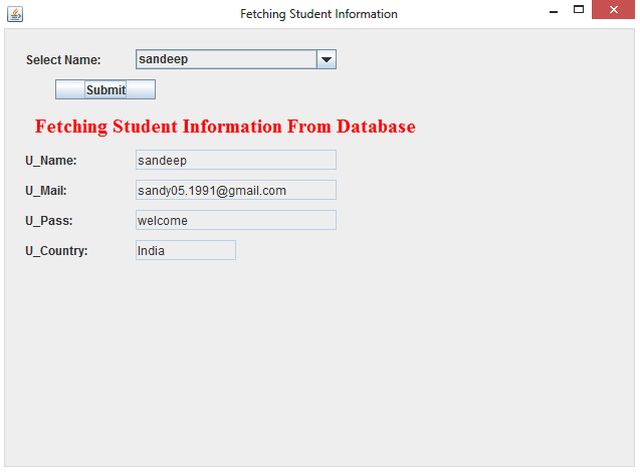Minimize the Fetching Student Information window
This screenshot has height=472, width=640.
pos(553,11)
